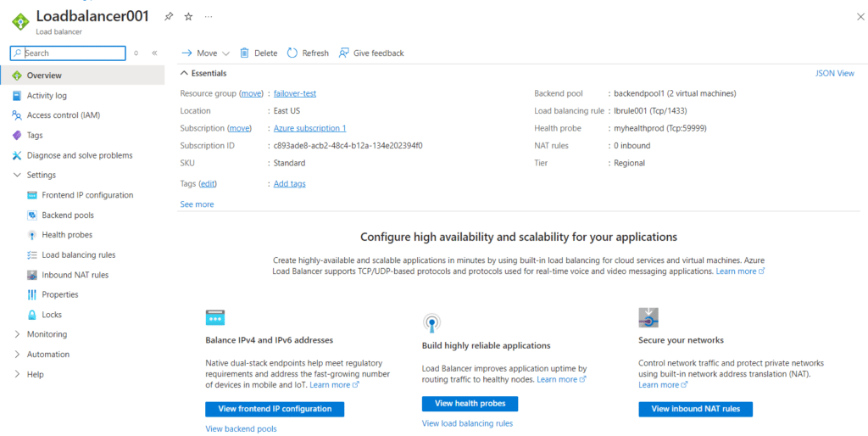
Task: Collapse the Essentials section
Action: click(185, 74)
